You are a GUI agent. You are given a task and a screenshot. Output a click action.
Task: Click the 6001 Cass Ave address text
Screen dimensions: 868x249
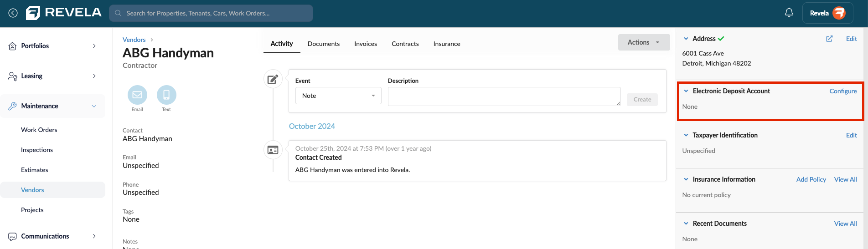point(703,53)
